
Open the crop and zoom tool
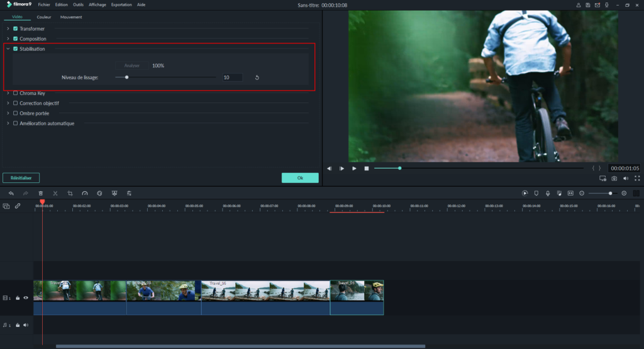[x=70, y=194]
